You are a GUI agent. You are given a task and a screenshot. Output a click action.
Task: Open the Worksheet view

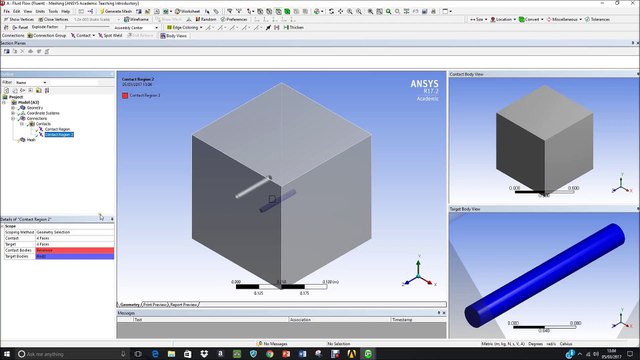pyautogui.click(x=187, y=11)
